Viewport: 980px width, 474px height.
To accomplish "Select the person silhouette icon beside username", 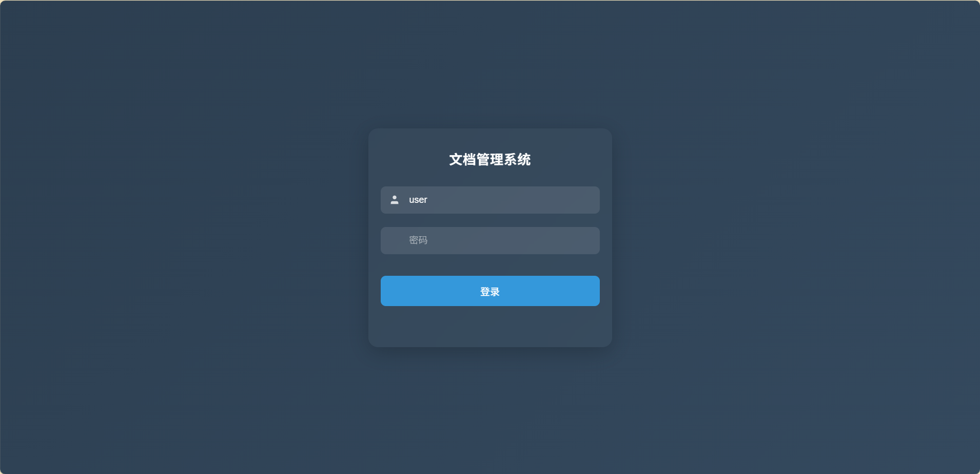I will (394, 200).
